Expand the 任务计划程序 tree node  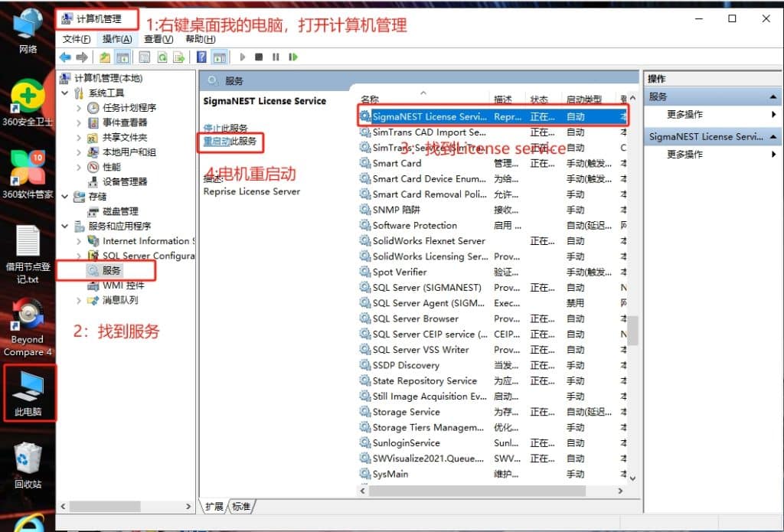pos(79,107)
